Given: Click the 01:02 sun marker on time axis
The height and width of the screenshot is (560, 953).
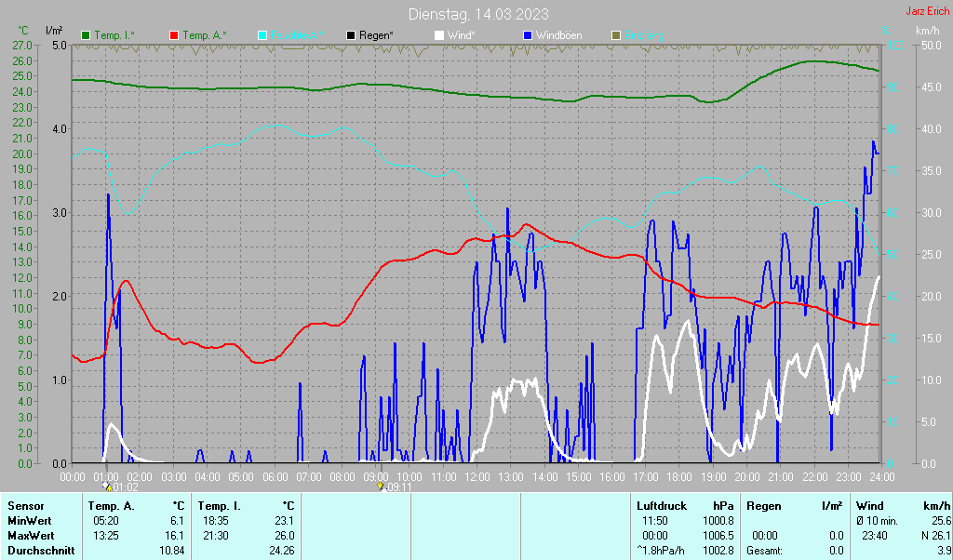Looking at the screenshot, I should tap(106, 487).
